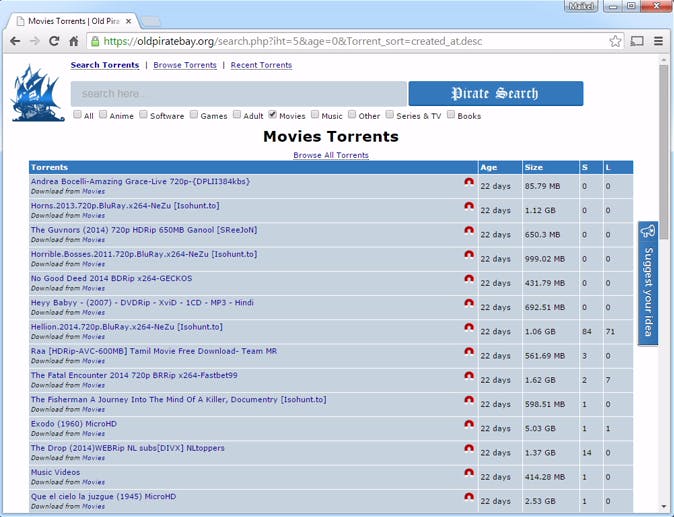
Task: Click the cast screen icon in toolbar
Action: point(637,41)
